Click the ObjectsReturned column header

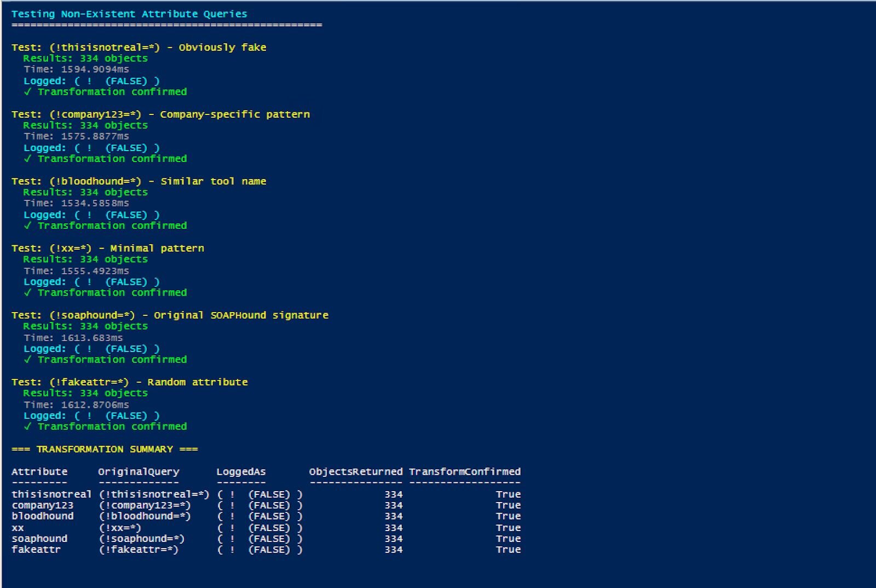pyautogui.click(x=356, y=472)
